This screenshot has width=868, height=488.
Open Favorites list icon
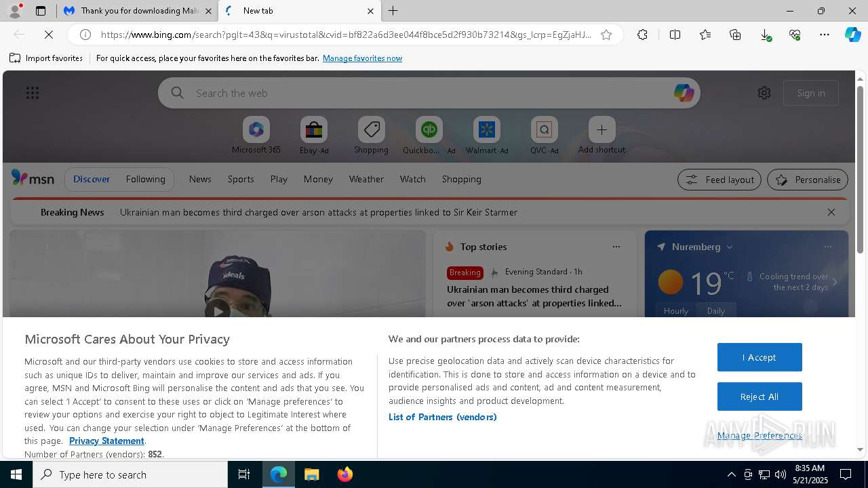(705, 35)
